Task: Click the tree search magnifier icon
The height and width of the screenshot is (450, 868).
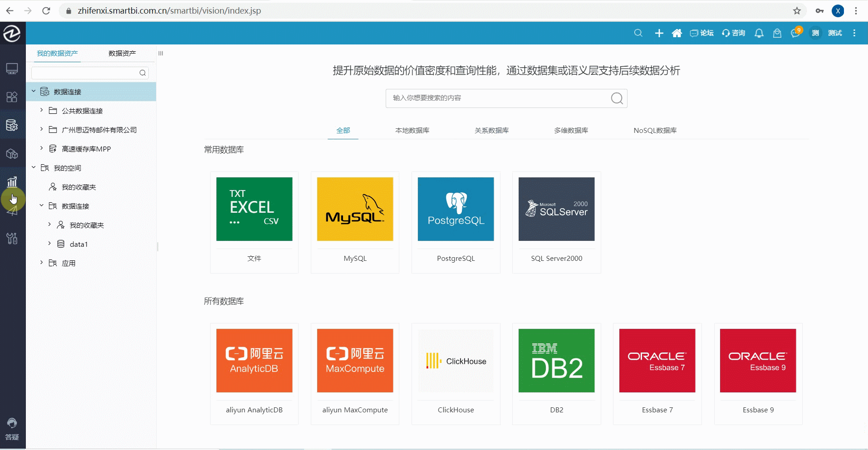Action: pyautogui.click(x=142, y=73)
